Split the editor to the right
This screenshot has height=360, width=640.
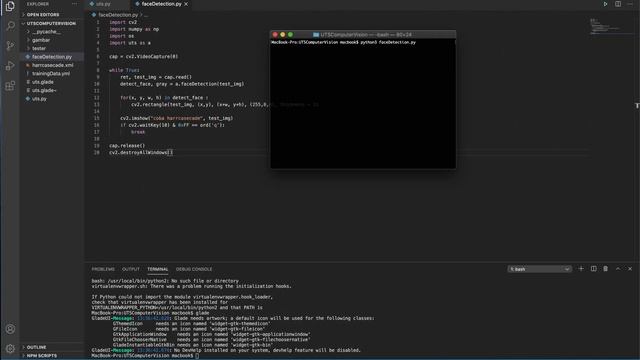(x=618, y=4)
